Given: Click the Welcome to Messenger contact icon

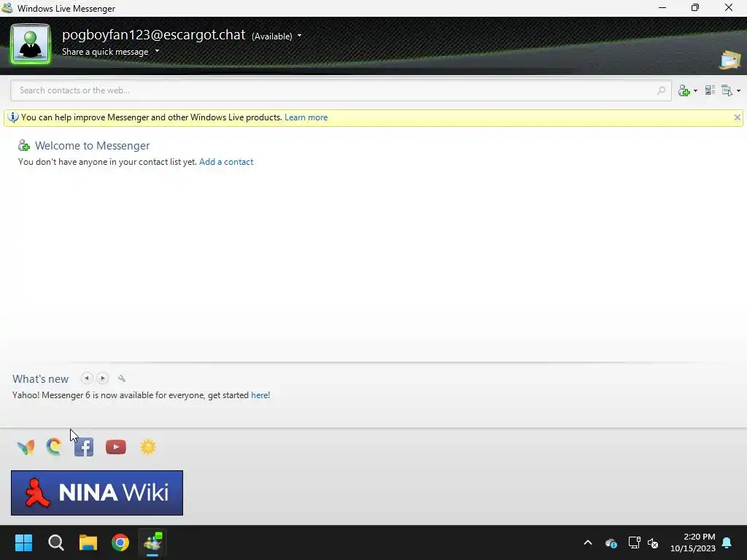Looking at the screenshot, I should click(x=24, y=145).
